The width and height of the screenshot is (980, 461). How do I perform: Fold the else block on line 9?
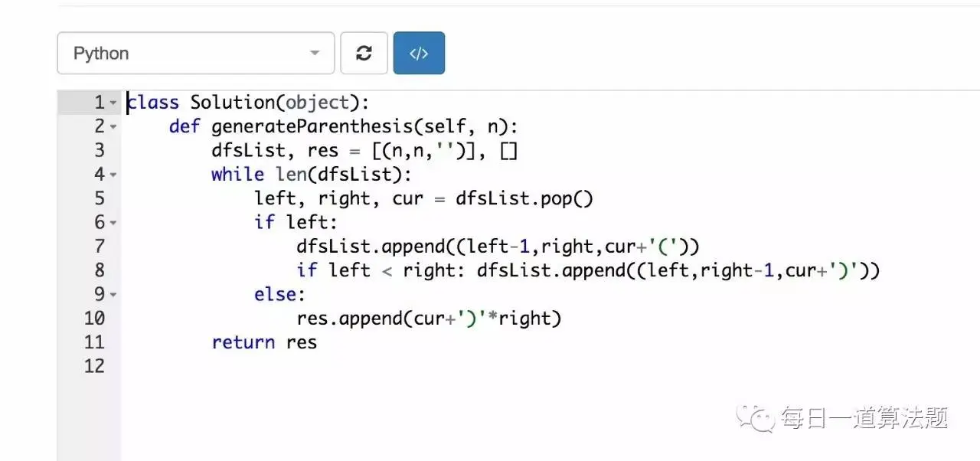(113, 295)
